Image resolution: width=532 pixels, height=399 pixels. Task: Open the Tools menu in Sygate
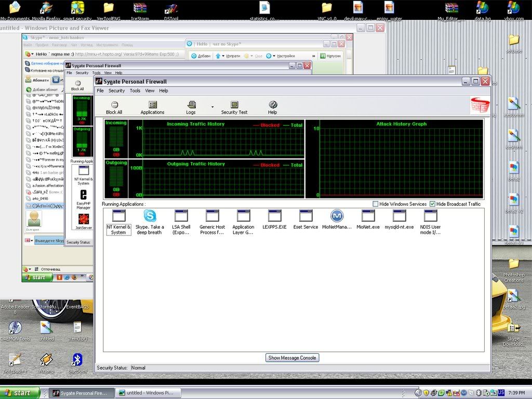click(135, 90)
